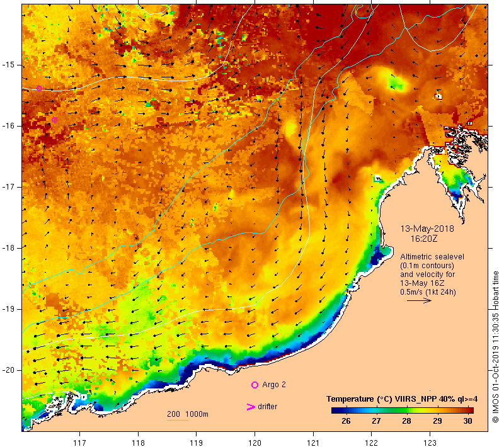
Task: Click the vertical IMOS copyright timestamp text
Action: (x=495, y=347)
